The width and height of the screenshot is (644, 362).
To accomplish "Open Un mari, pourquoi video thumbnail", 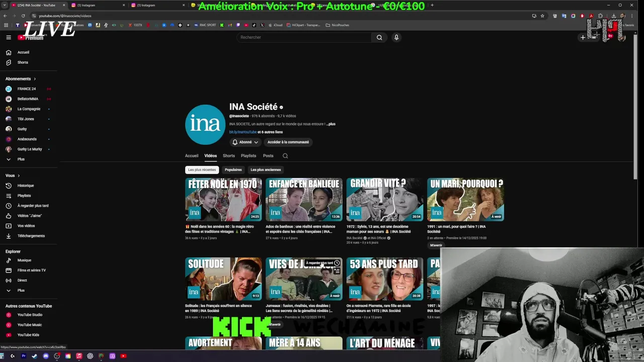I will (465, 200).
